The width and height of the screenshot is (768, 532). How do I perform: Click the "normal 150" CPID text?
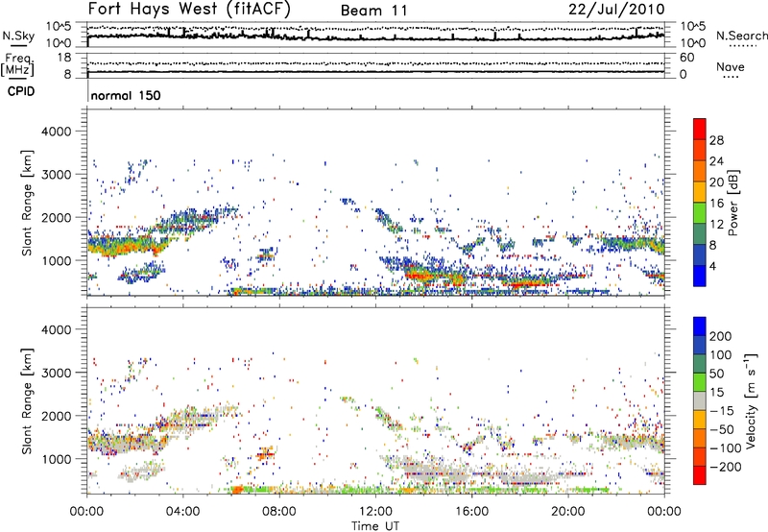[126, 95]
